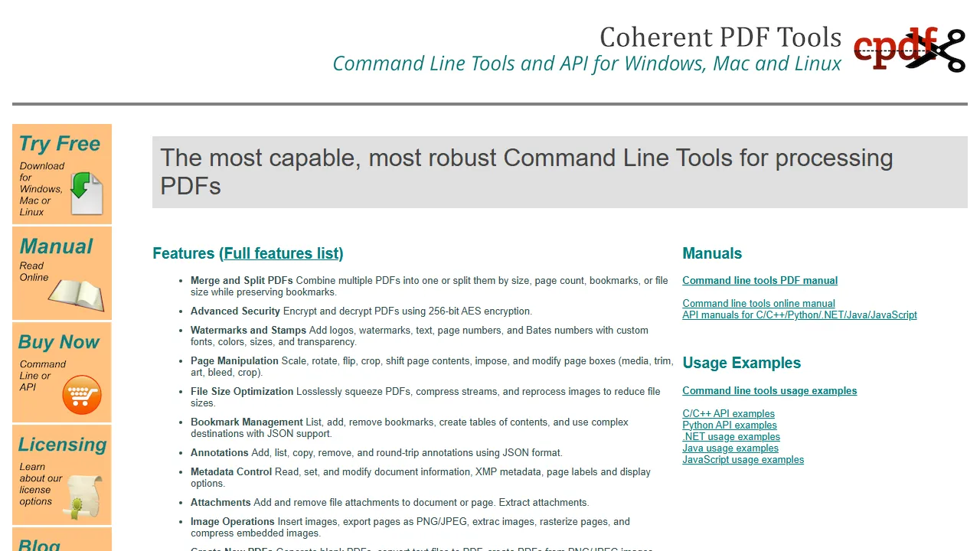View the C/C++ API examples
Screen dimensions: 980x551
[x=728, y=413]
